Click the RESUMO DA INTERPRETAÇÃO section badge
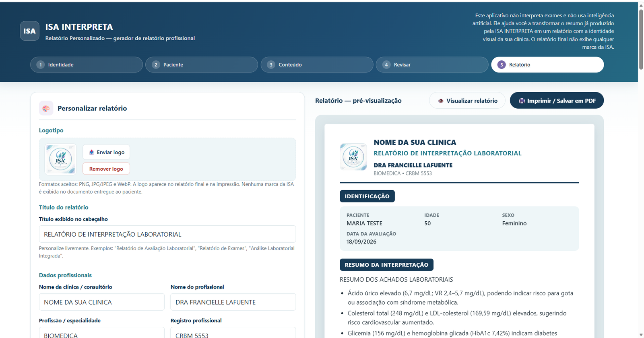The height and width of the screenshot is (338, 644). coord(386,265)
